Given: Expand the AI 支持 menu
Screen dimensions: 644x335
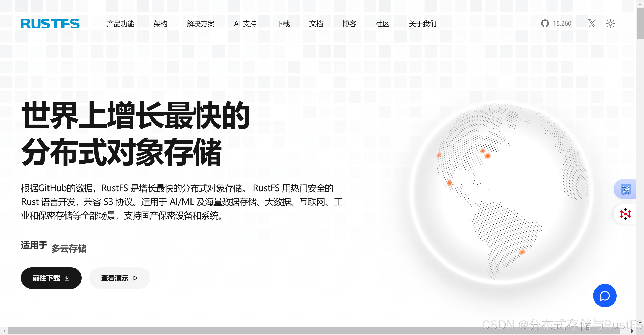Looking at the screenshot, I should click(245, 24).
